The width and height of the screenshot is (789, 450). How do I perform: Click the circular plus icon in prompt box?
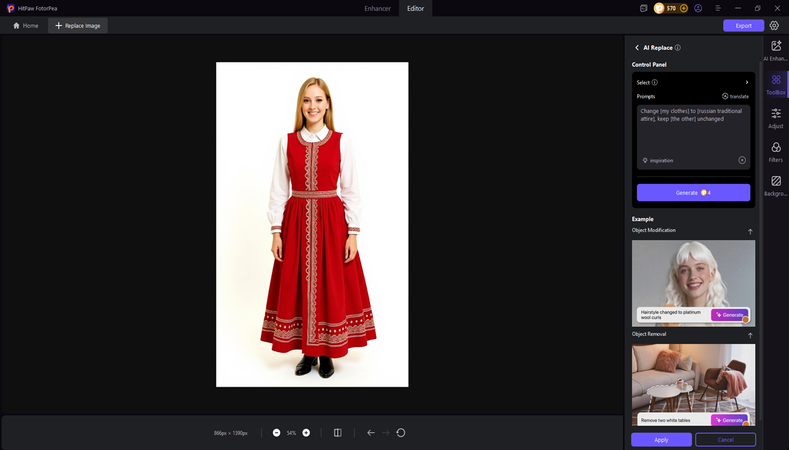[x=742, y=160]
